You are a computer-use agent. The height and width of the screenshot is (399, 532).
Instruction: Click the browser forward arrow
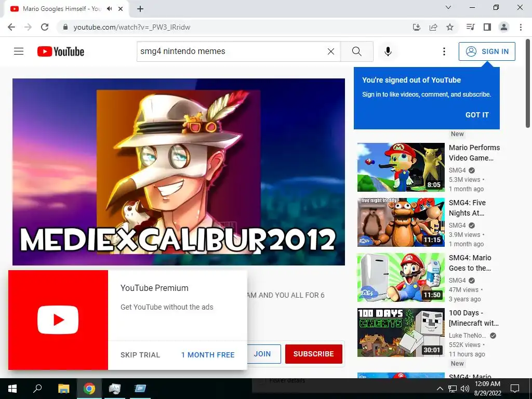click(28, 27)
